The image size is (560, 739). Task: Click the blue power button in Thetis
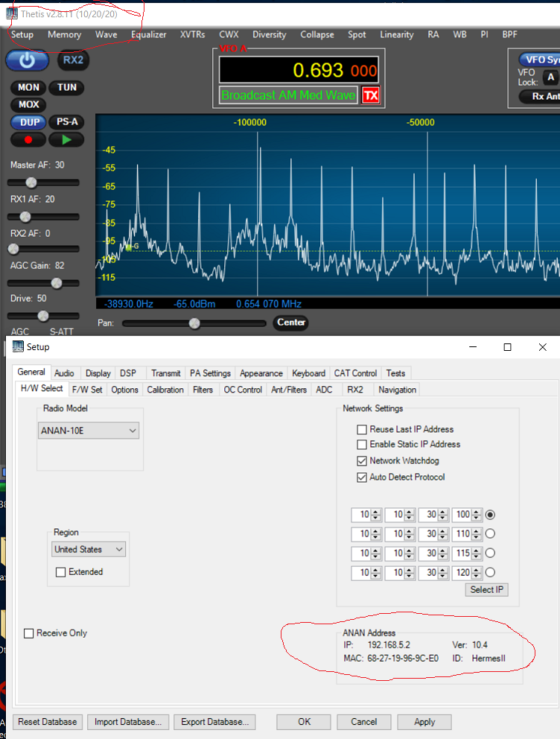27,60
